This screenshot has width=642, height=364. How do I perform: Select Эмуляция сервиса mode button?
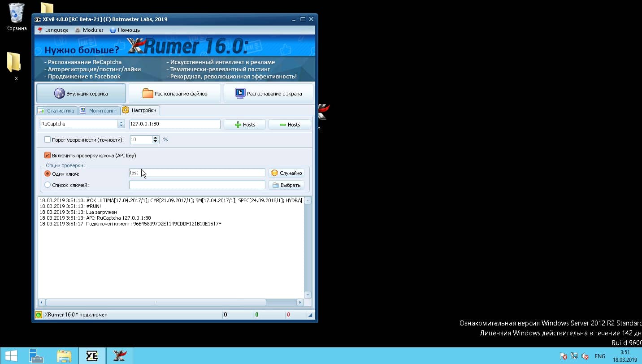click(x=81, y=93)
